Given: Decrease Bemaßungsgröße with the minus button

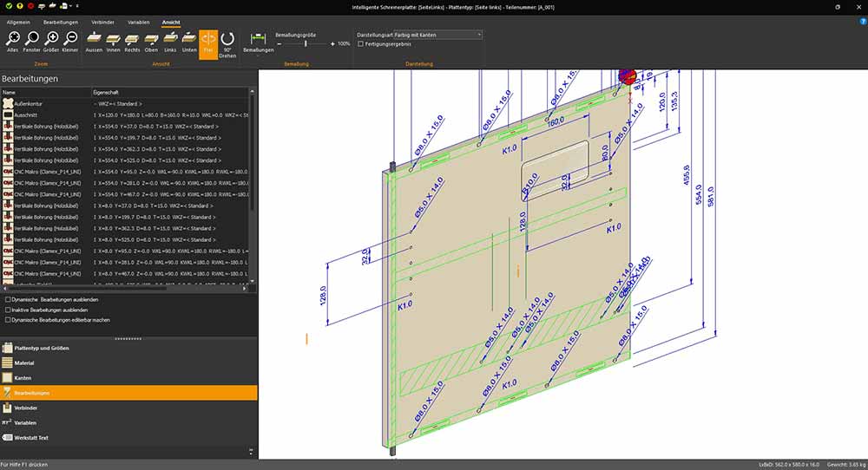Looking at the screenshot, I should coord(279,43).
